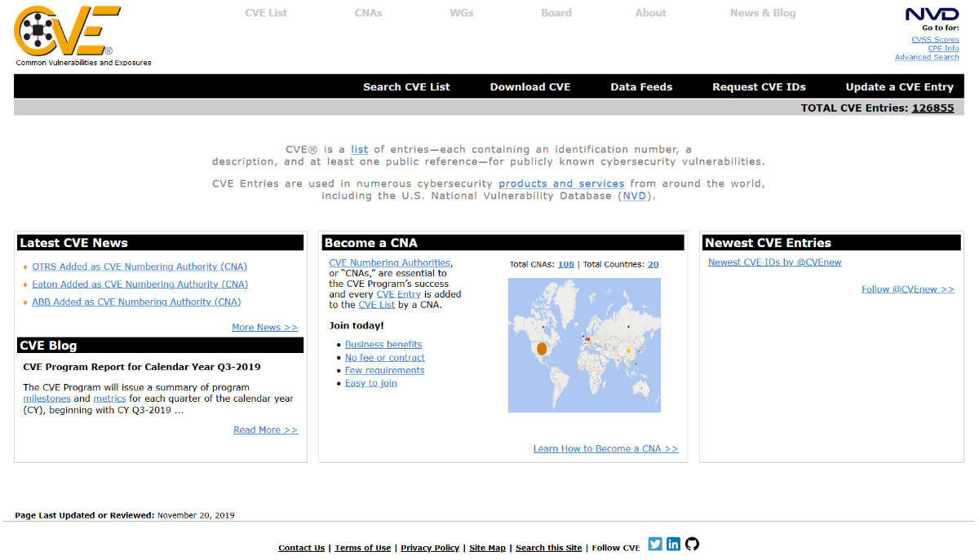Click total CVE entries count 126855
Viewport: 979px width, 560px height.
(x=932, y=108)
